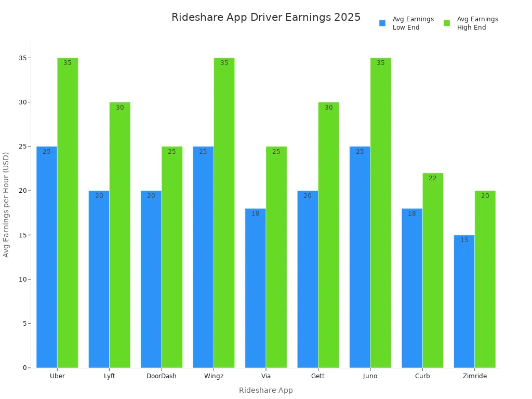
Task: Click Wingz's green bar labeled 35
Action: (224, 212)
